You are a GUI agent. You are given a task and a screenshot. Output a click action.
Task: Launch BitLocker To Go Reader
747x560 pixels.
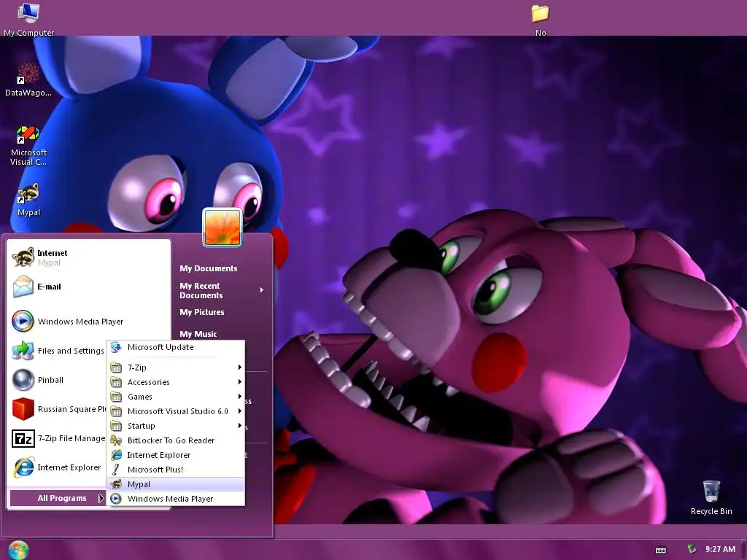175,440
